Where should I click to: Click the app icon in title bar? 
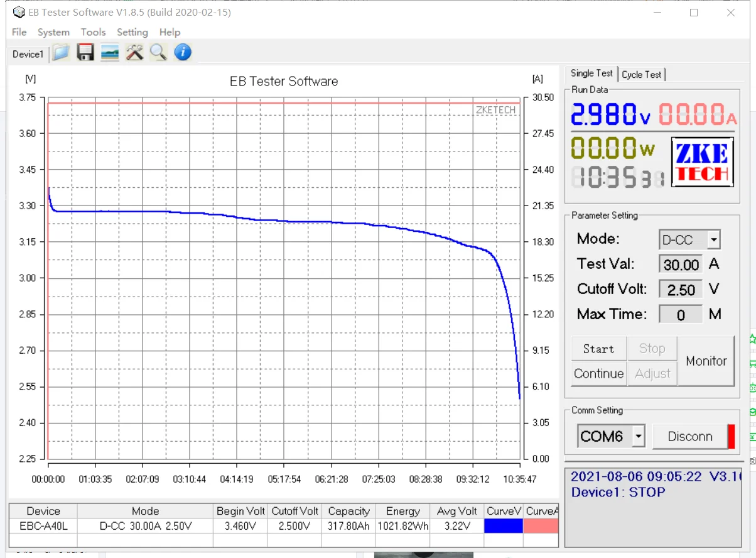click(x=19, y=13)
